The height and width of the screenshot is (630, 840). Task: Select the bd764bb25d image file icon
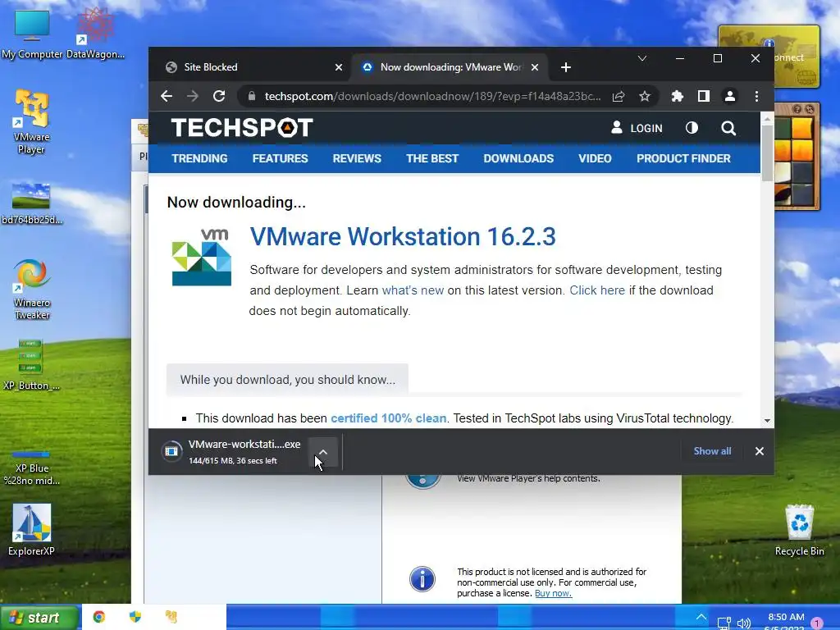point(32,203)
